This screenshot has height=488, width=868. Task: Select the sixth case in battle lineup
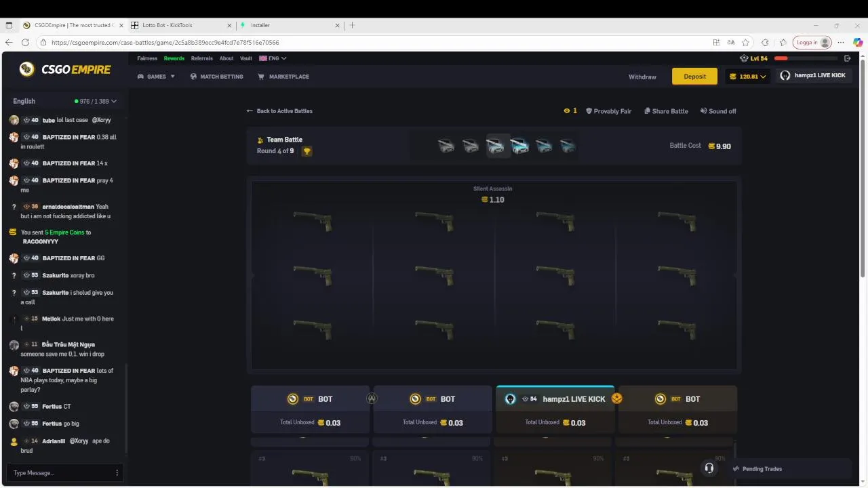tap(568, 146)
